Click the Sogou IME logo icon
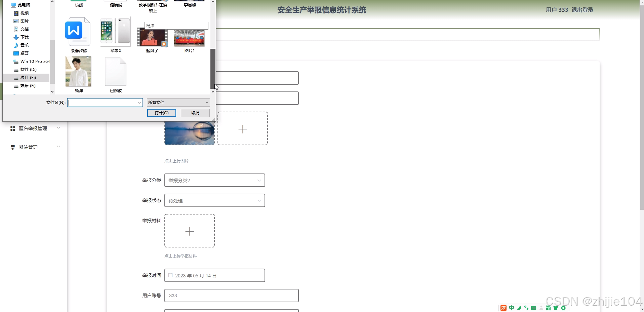Screen dimensions: 644x312 [x=504, y=308]
